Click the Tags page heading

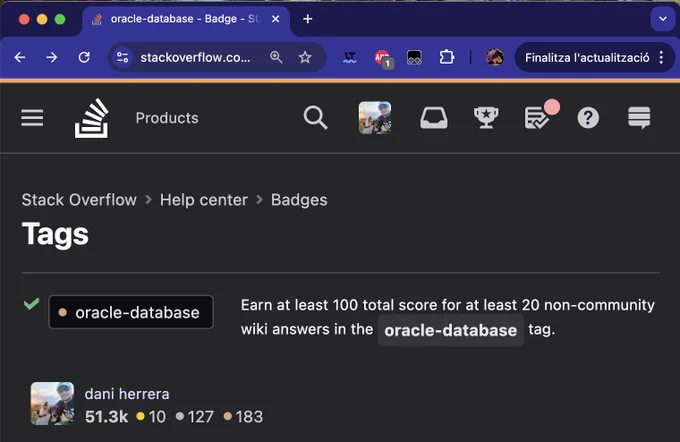point(55,234)
